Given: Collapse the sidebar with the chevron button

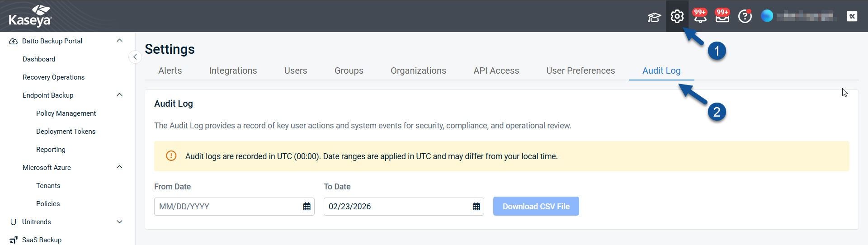Looking at the screenshot, I should [135, 57].
